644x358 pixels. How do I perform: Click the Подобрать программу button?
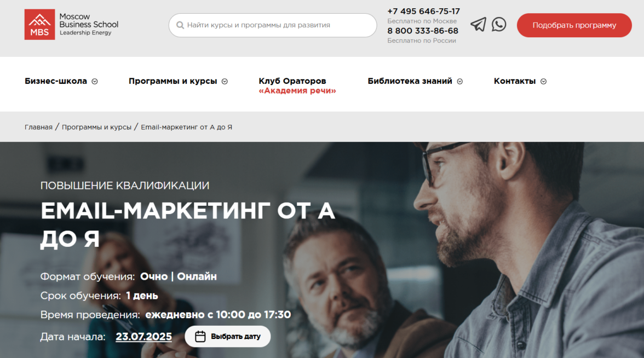pyautogui.click(x=574, y=25)
